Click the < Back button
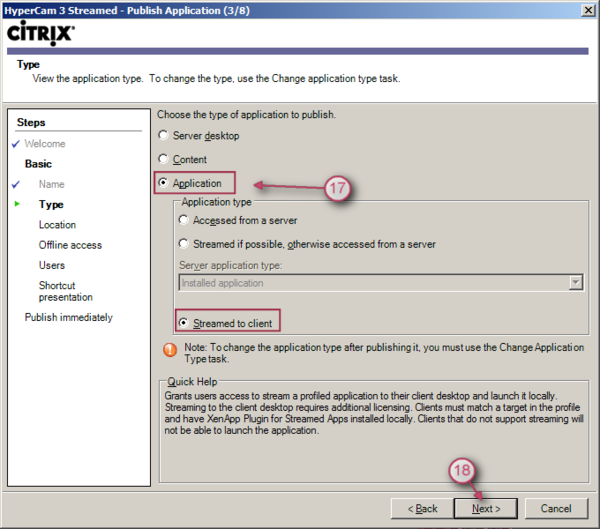The width and height of the screenshot is (600, 529). coord(422,508)
